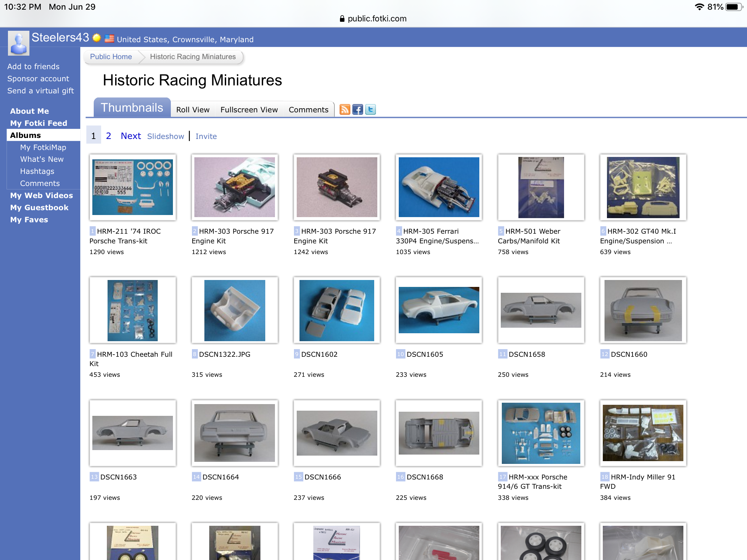Select Albums in the sidebar
The height and width of the screenshot is (560, 747).
(x=44, y=135)
